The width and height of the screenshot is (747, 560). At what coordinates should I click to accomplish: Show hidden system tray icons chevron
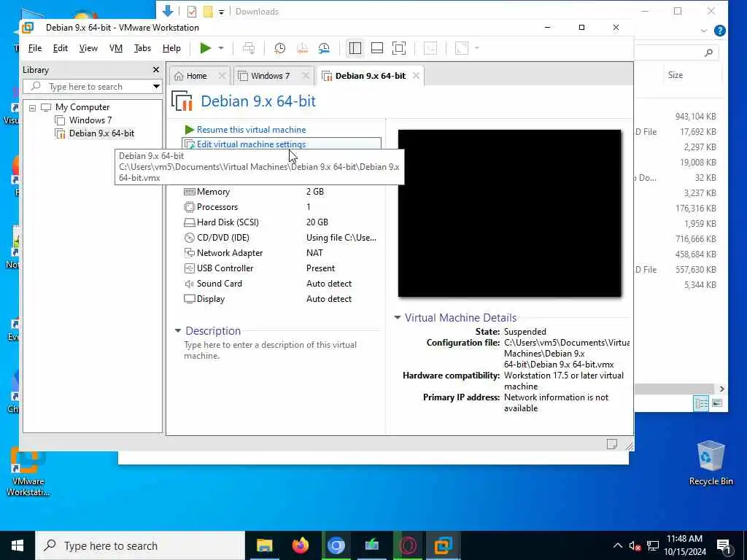617,545
